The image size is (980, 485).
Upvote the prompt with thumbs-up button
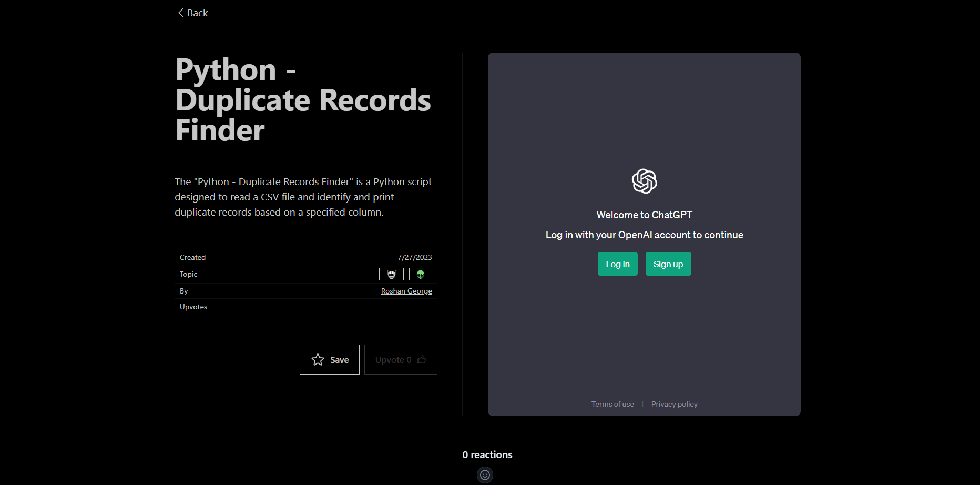(x=401, y=360)
